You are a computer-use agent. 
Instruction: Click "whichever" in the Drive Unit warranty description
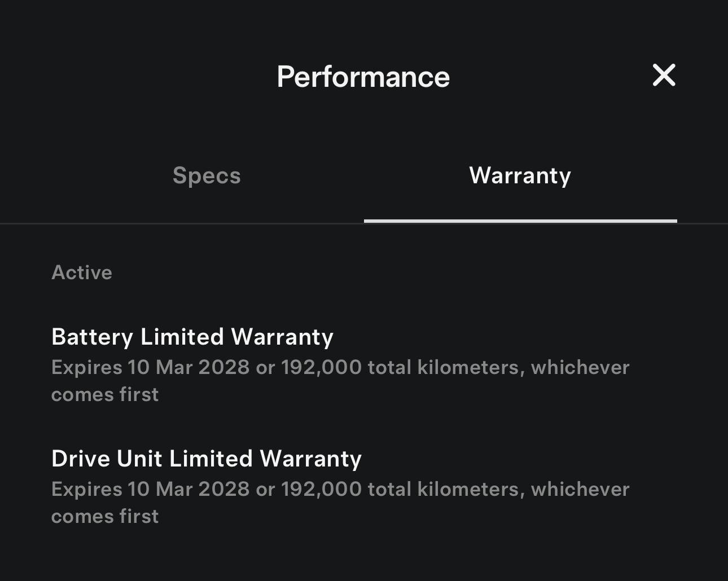(x=580, y=489)
